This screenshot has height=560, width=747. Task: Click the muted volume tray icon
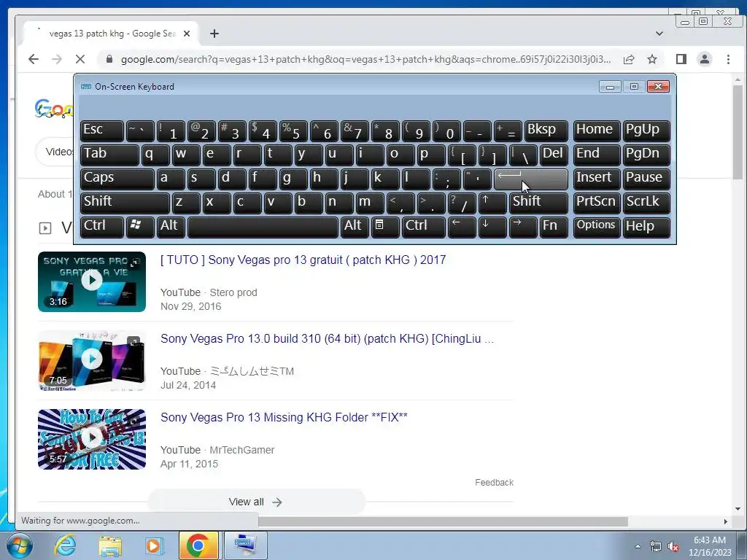(673, 547)
